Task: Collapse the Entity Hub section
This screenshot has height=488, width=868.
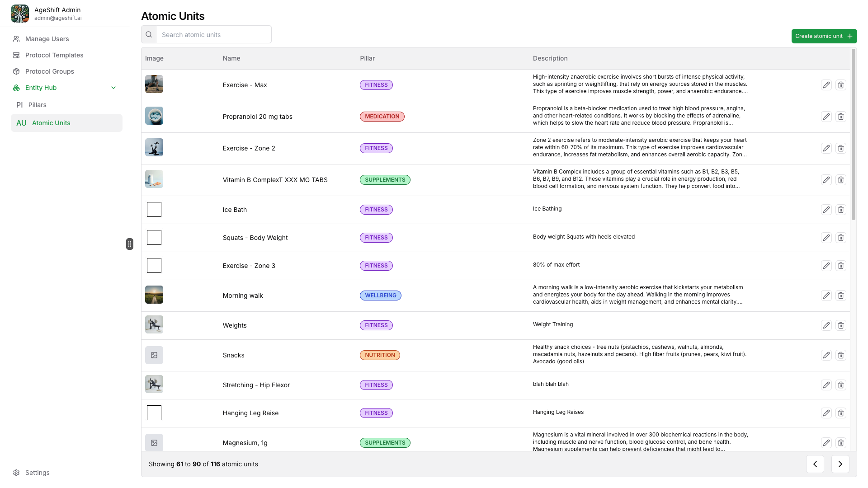Action: (x=113, y=88)
